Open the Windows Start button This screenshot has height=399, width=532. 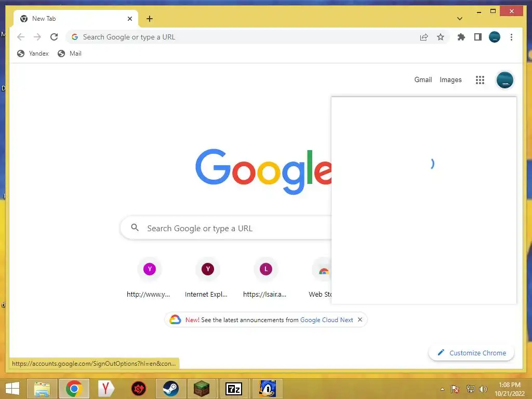tap(12, 389)
